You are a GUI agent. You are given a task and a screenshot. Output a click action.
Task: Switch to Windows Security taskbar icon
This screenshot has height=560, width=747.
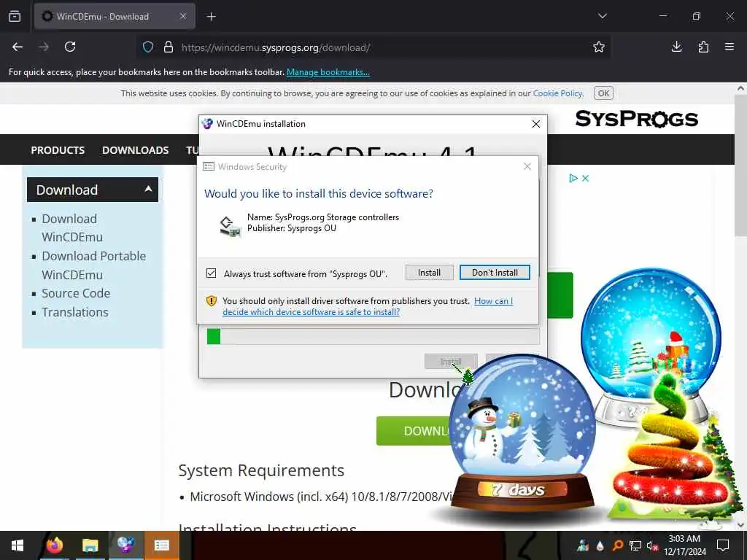tap(161, 545)
